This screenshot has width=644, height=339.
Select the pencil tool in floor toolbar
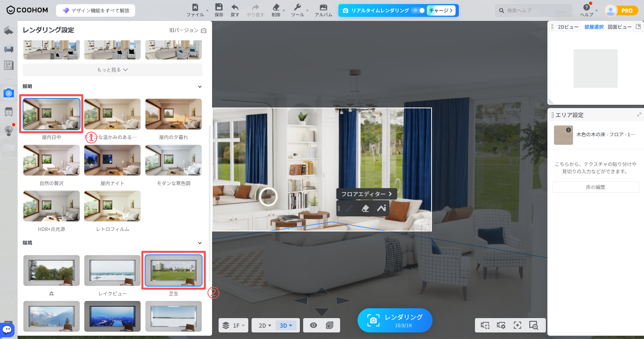coord(349,208)
